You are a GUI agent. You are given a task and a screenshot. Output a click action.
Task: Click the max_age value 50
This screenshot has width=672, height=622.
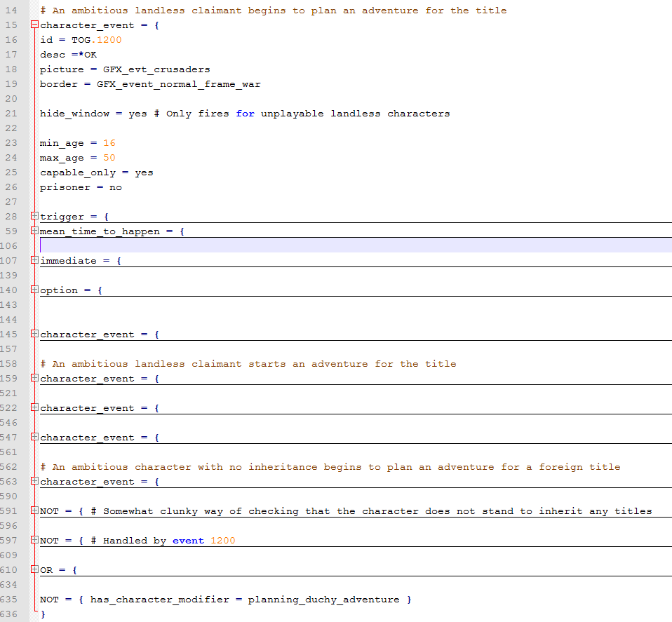109,158
